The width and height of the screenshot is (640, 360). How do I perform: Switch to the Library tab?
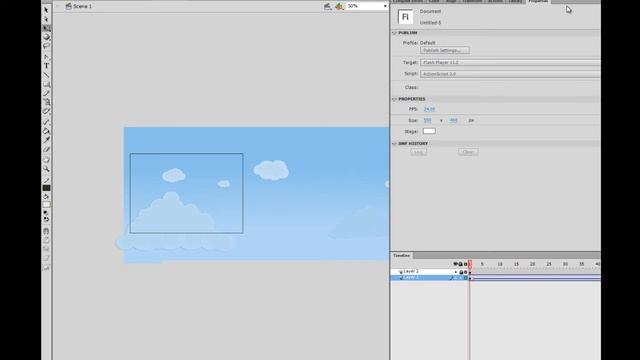516,2
